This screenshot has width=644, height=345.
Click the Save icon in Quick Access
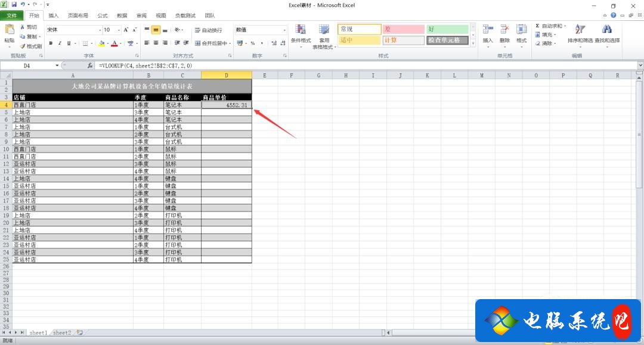pos(14,5)
